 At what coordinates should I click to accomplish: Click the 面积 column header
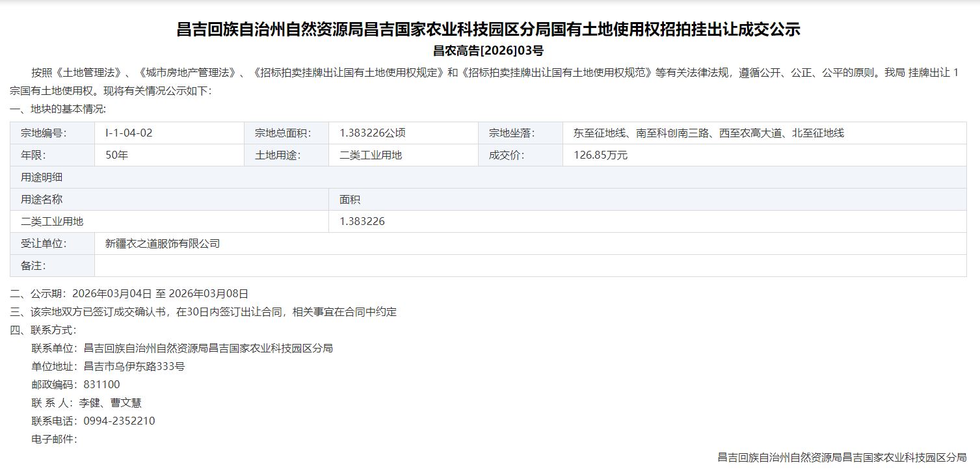click(x=350, y=200)
